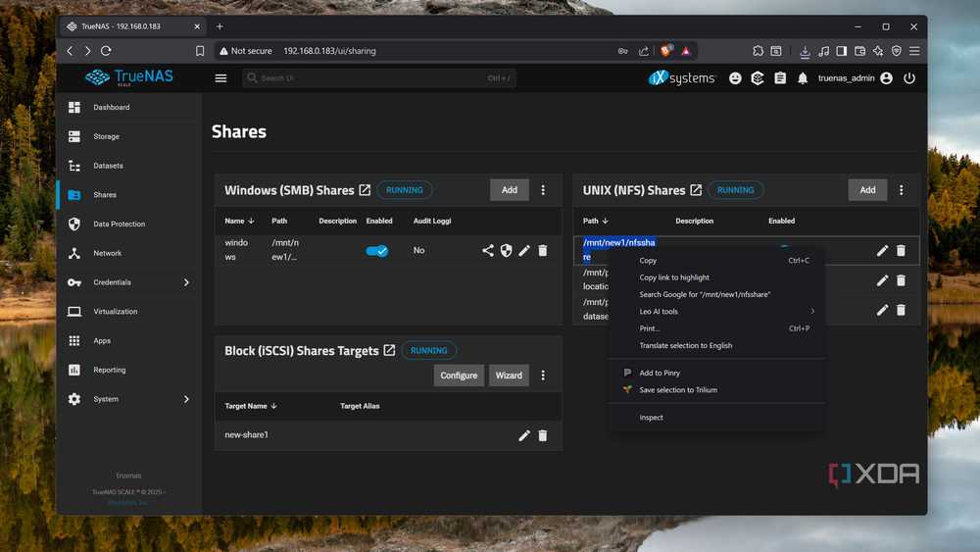This screenshot has height=552, width=980.
Task: Sort NFS shares by Path column
Action: (x=596, y=221)
